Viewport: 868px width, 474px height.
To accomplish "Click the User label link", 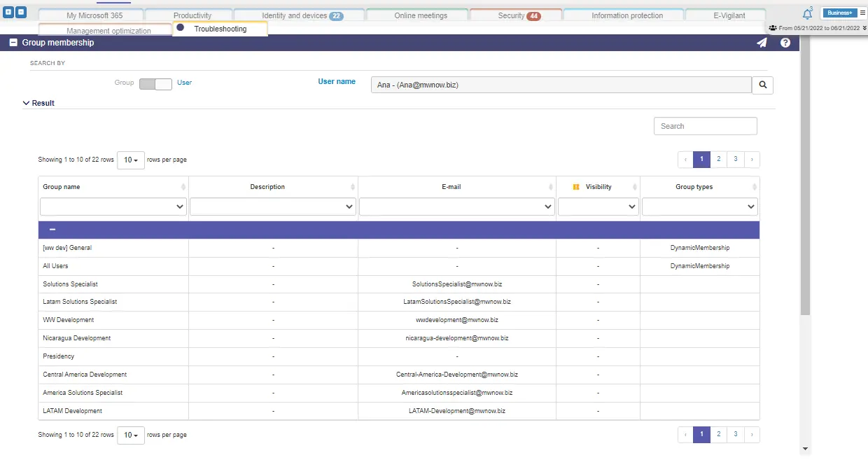I will click(x=184, y=83).
